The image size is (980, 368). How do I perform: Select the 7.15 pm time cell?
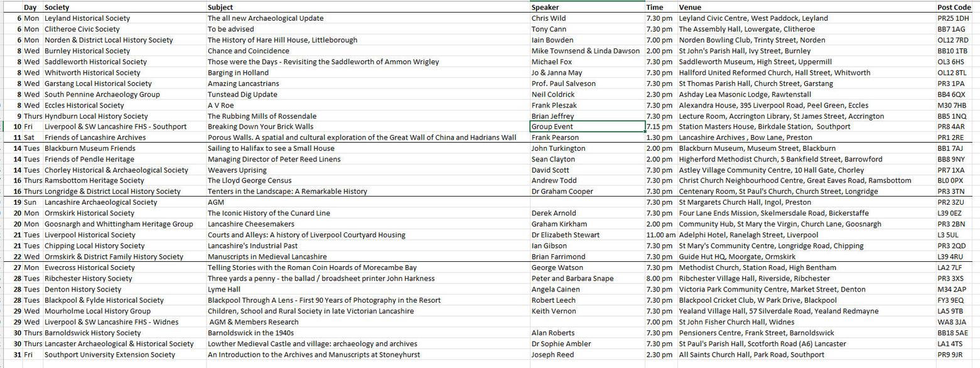tap(660, 127)
